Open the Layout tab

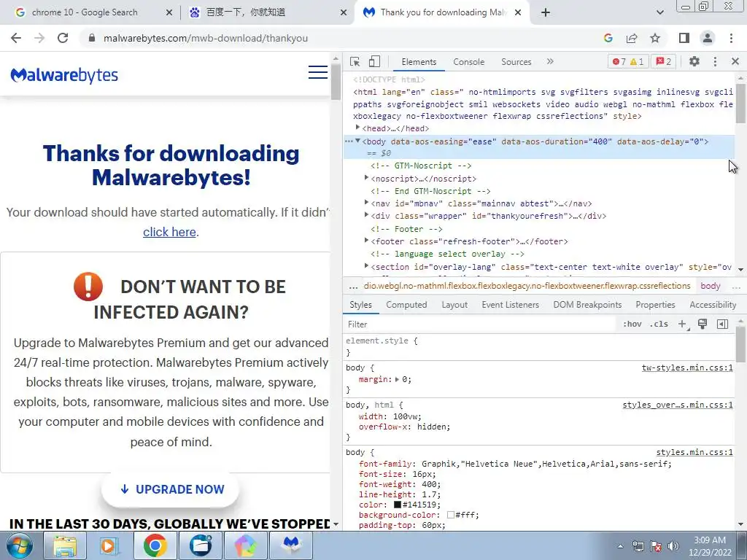coord(454,305)
